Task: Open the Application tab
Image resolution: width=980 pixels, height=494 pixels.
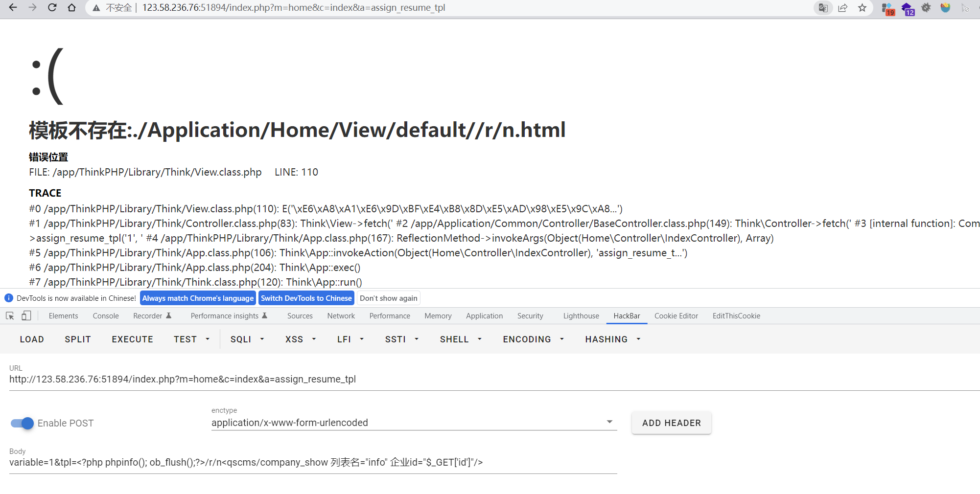Action: tap(485, 316)
